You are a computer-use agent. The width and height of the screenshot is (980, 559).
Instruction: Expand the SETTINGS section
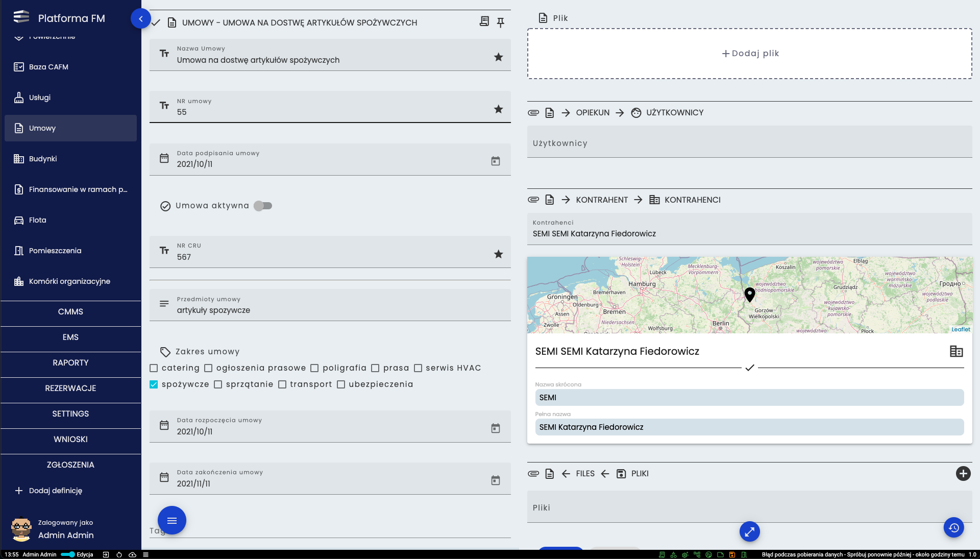70,414
